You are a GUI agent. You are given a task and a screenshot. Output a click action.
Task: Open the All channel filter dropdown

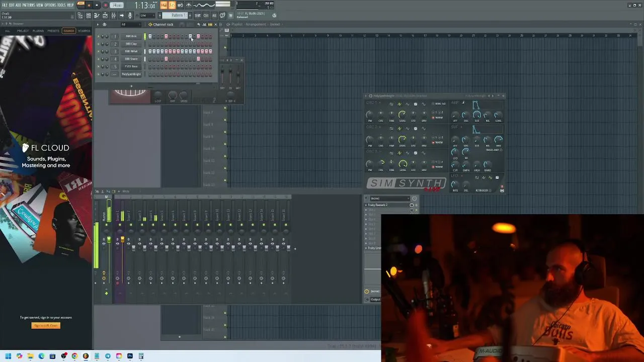pyautogui.click(x=130, y=24)
